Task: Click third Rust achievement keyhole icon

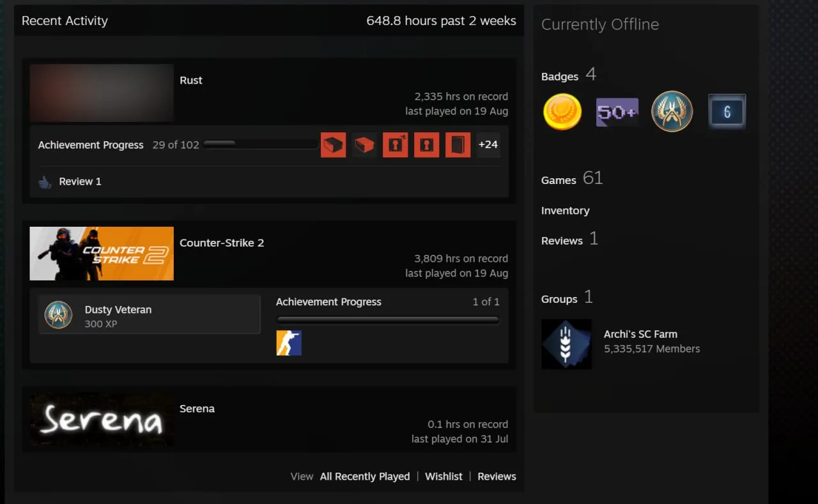Action: (x=396, y=145)
